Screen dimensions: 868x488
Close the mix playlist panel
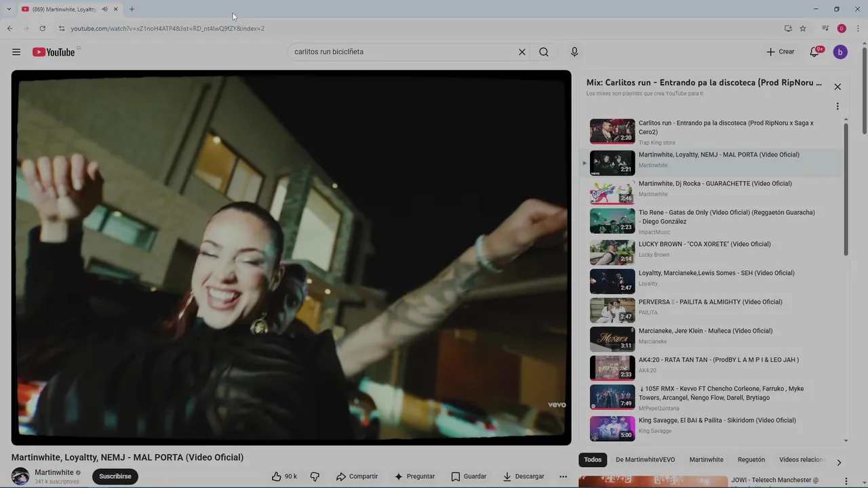pos(837,87)
